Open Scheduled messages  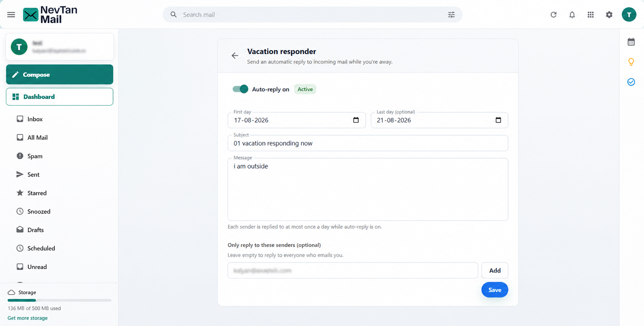(x=60, y=248)
